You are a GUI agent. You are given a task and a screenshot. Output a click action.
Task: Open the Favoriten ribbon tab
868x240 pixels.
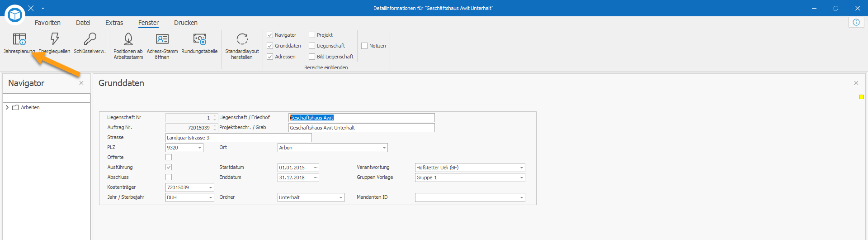[47, 23]
